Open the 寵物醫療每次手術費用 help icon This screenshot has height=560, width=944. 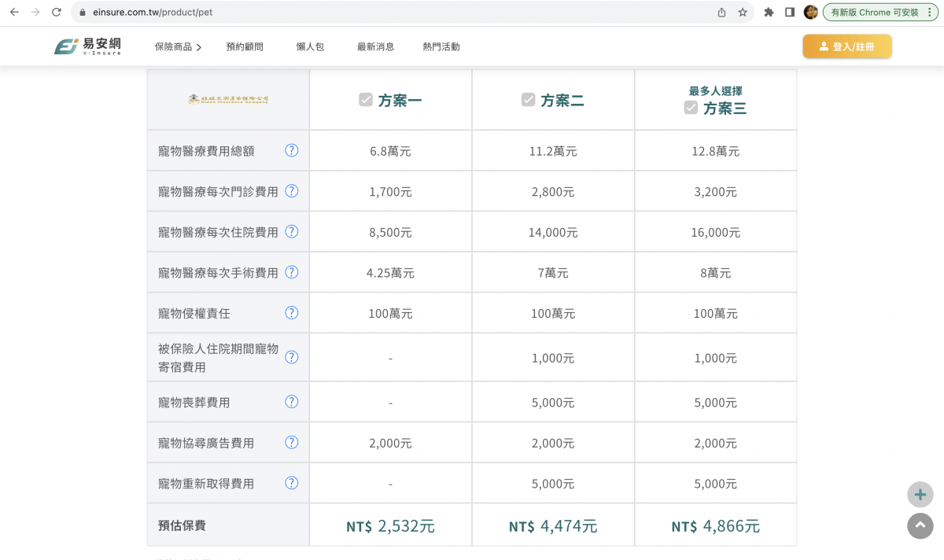pos(291,272)
